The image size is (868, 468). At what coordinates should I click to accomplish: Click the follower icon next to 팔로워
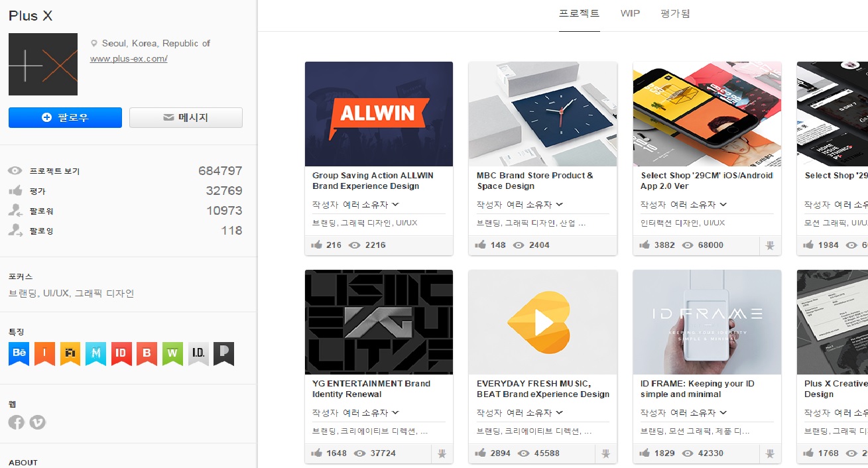click(15, 210)
